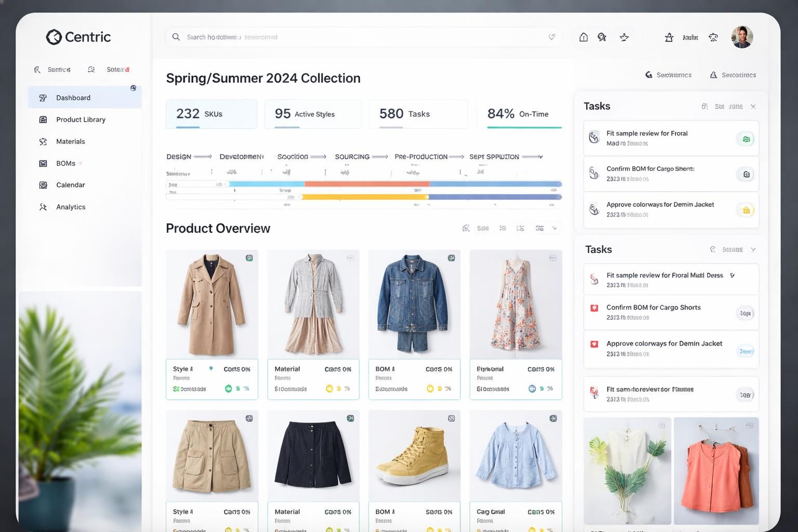Click the pill on lower Demin Jacket task
Screen dimensions: 798x532
pos(746,351)
